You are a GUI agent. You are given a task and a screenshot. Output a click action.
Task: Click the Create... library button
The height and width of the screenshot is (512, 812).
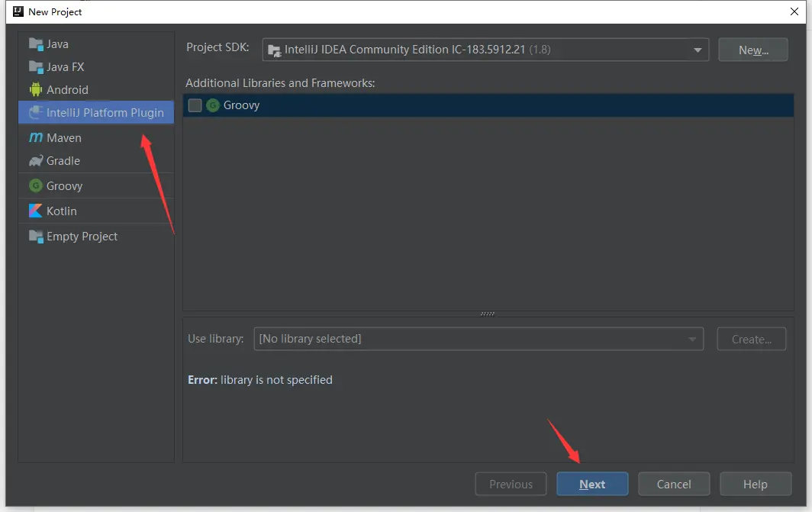click(x=752, y=339)
